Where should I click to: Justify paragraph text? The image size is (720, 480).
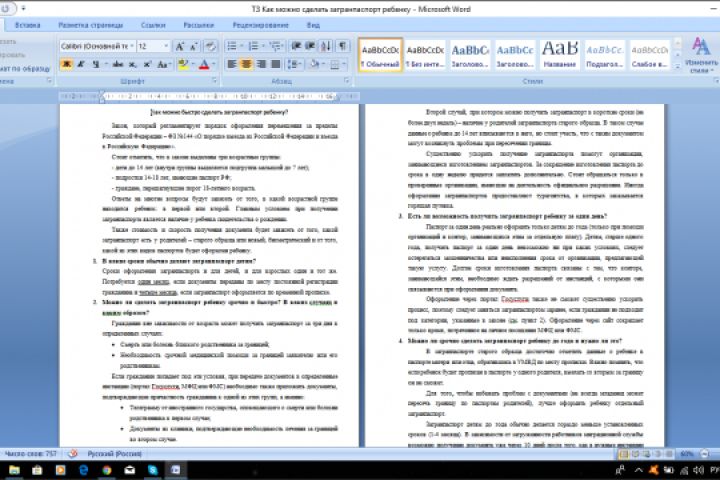276,64
